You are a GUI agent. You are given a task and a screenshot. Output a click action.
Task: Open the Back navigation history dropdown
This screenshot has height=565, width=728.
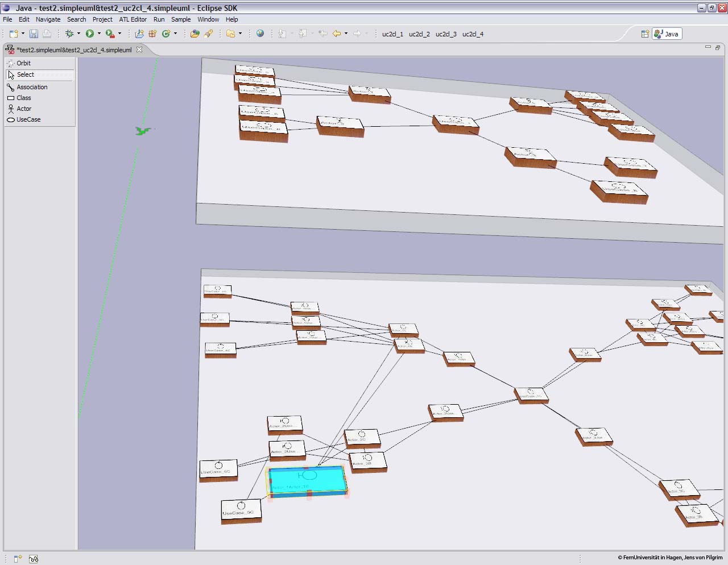point(346,34)
